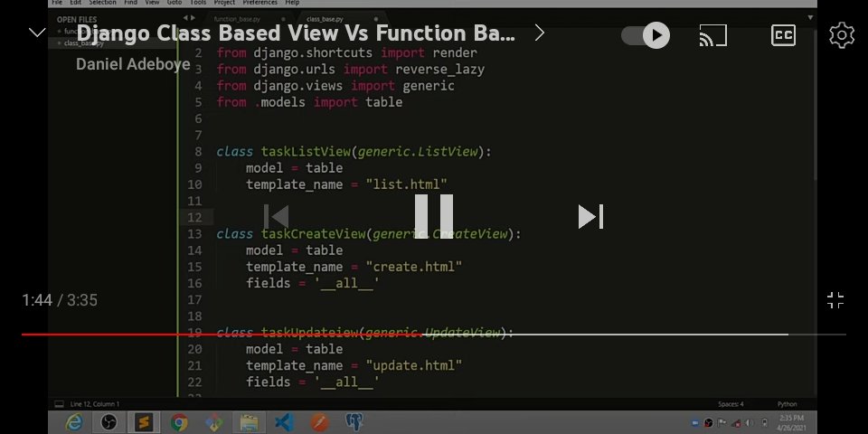Click line number 12 in the gutter
The width and height of the screenshot is (868, 434).
(194, 218)
